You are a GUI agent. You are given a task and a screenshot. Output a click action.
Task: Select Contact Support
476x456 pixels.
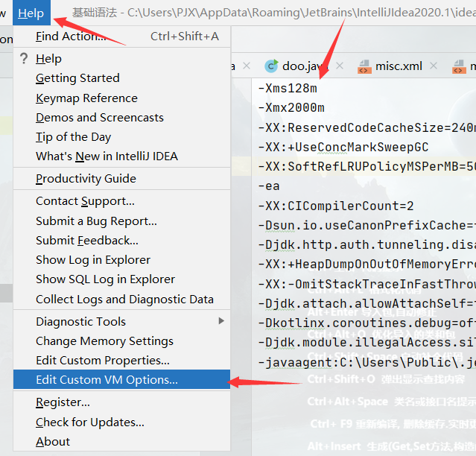(121, 201)
